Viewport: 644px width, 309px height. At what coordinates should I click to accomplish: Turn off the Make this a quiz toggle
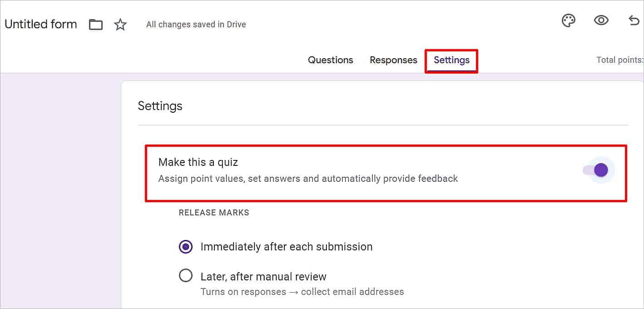pyautogui.click(x=598, y=170)
